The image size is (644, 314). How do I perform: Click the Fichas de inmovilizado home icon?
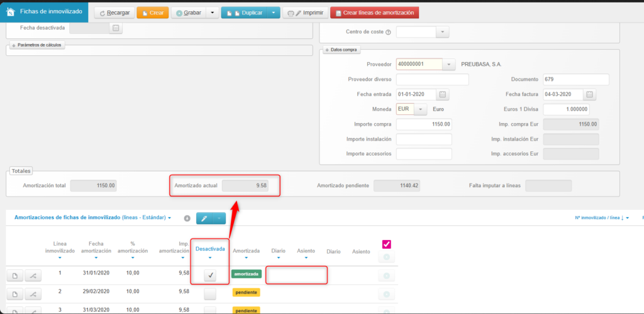pyautogui.click(x=11, y=12)
